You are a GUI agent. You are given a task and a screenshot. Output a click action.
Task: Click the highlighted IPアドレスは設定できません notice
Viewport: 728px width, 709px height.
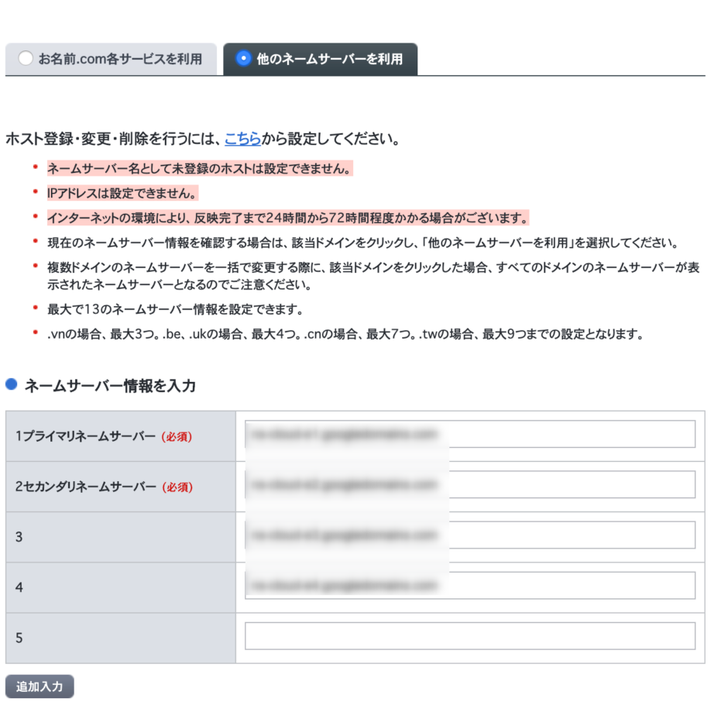122,192
